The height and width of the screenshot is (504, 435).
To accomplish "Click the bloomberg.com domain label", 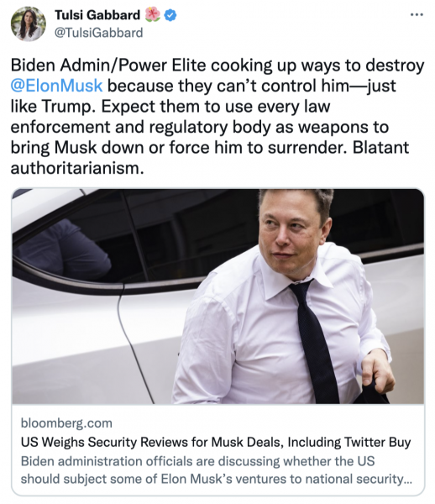I will click(x=66, y=423).
